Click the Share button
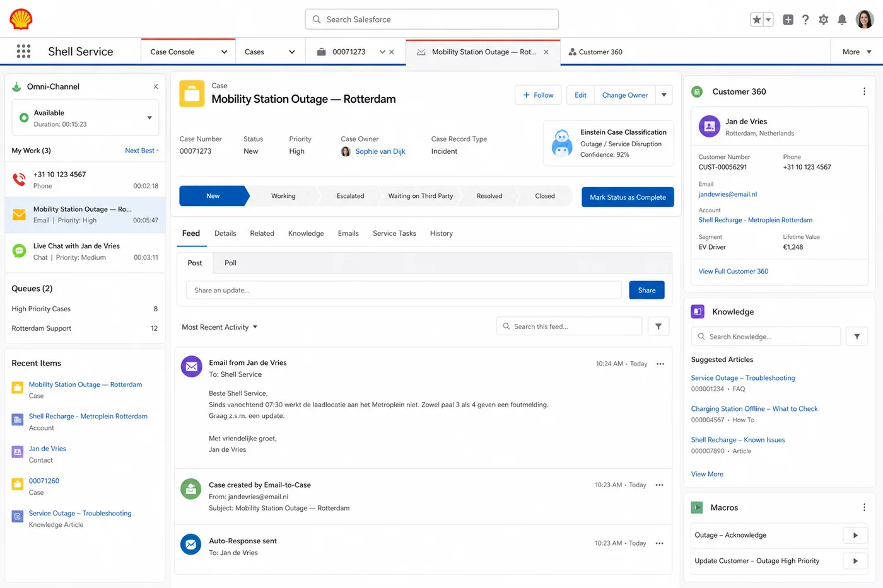Viewport: 883px width, 588px height. [646, 290]
